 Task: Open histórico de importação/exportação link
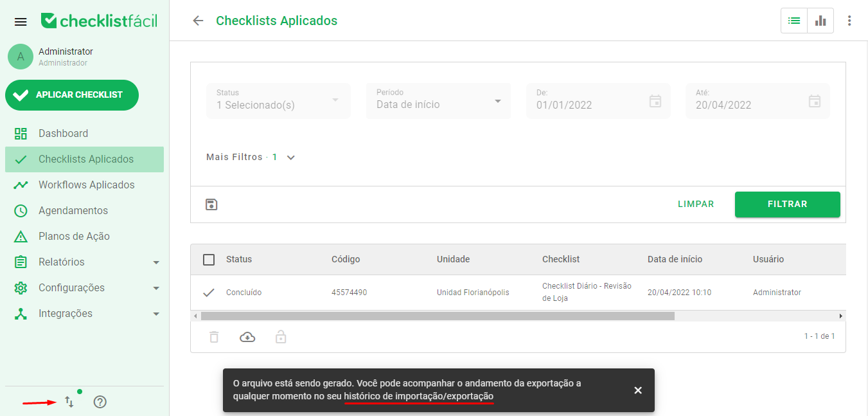pyautogui.click(x=419, y=397)
